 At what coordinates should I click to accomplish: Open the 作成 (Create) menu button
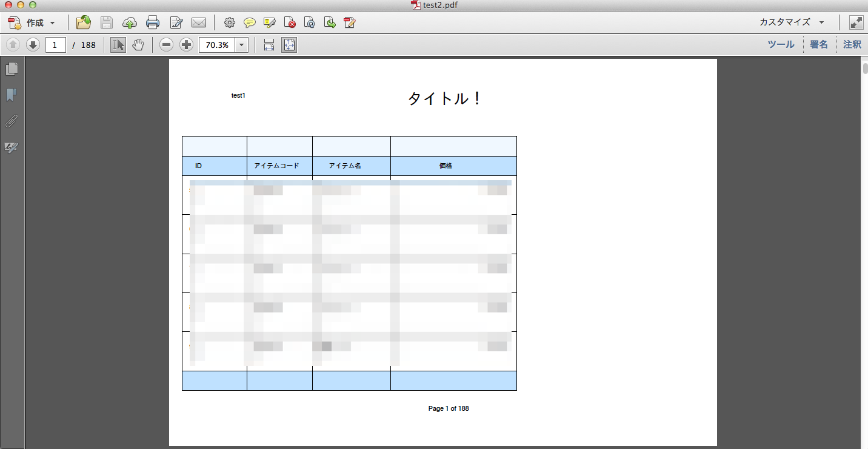[32, 23]
